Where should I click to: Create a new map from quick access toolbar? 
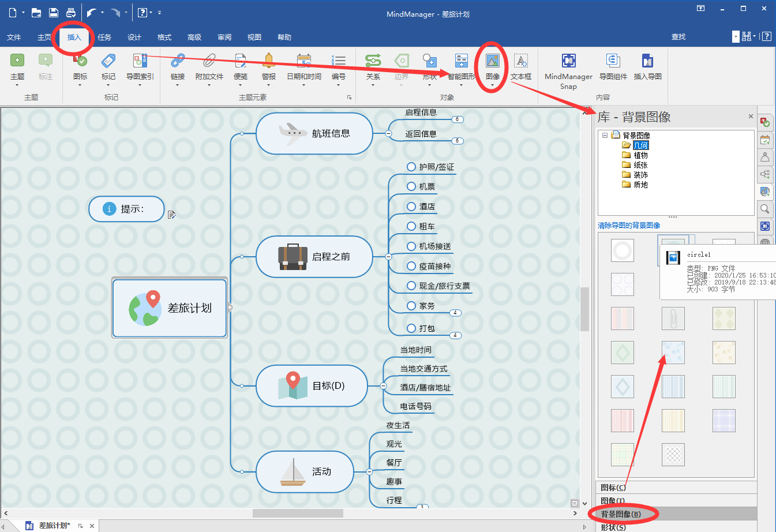(x=13, y=12)
